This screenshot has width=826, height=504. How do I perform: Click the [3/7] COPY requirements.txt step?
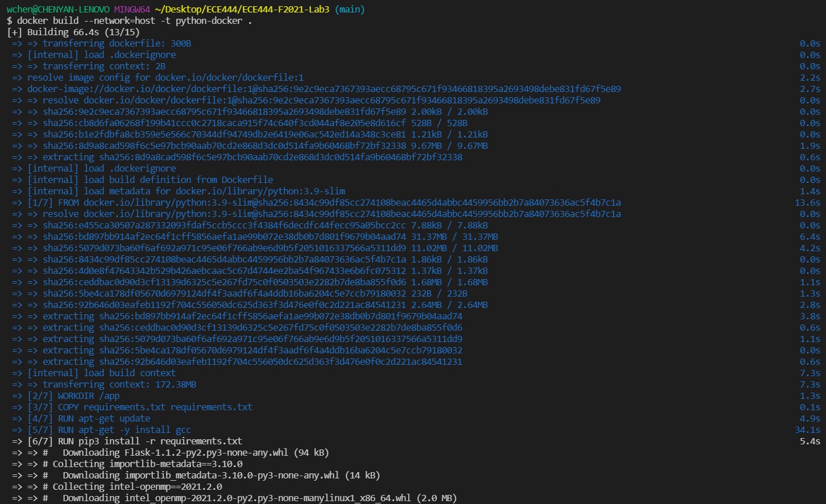(x=132, y=407)
